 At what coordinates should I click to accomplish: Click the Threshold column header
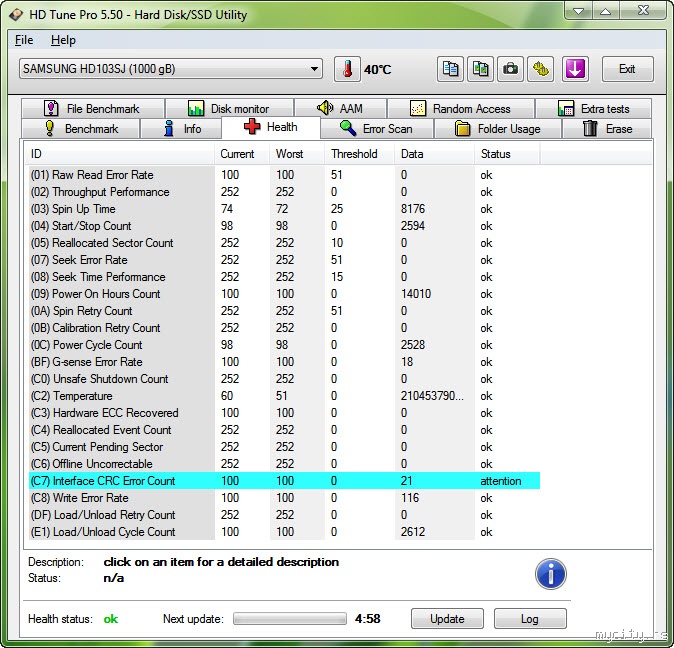coord(359,154)
